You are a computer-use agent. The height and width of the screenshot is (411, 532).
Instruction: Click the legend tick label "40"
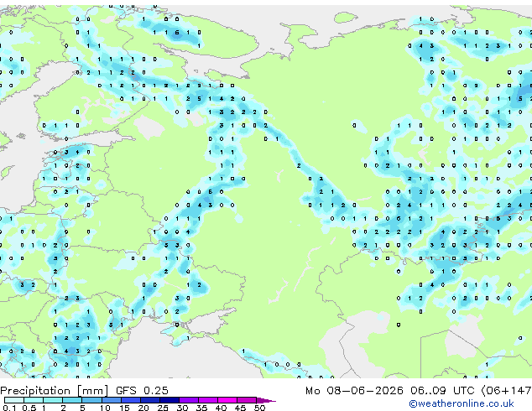tap(221, 408)
